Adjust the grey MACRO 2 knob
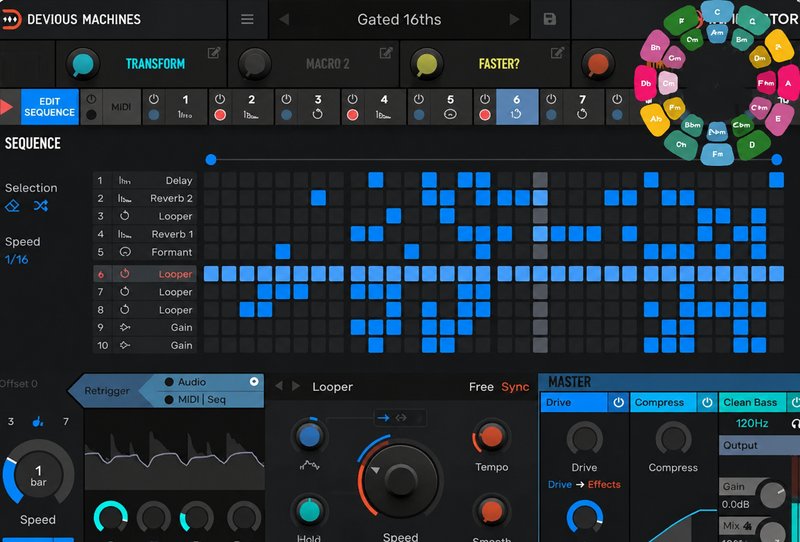The image size is (800, 542). [255, 65]
